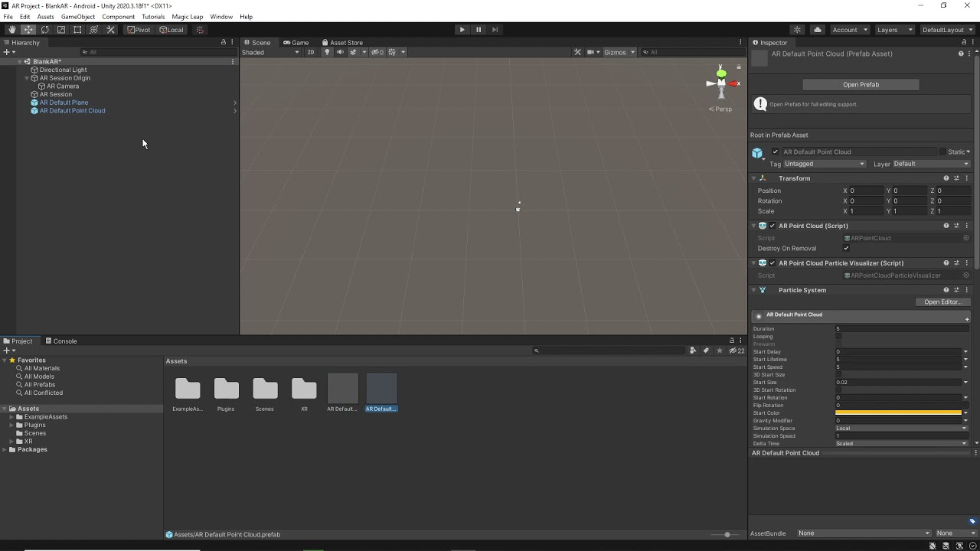Open the Shaded draw mode dropdown
Image resolution: width=980 pixels, height=551 pixels.
click(270, 52)
